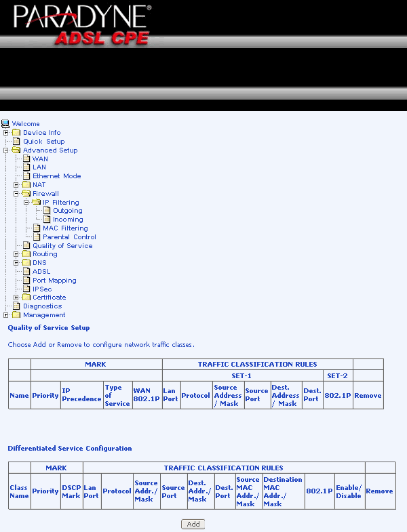The width and height of the screenshot is (407, 532).
Task: Go to the WAN settings link
Action: [x=40, y=159]
